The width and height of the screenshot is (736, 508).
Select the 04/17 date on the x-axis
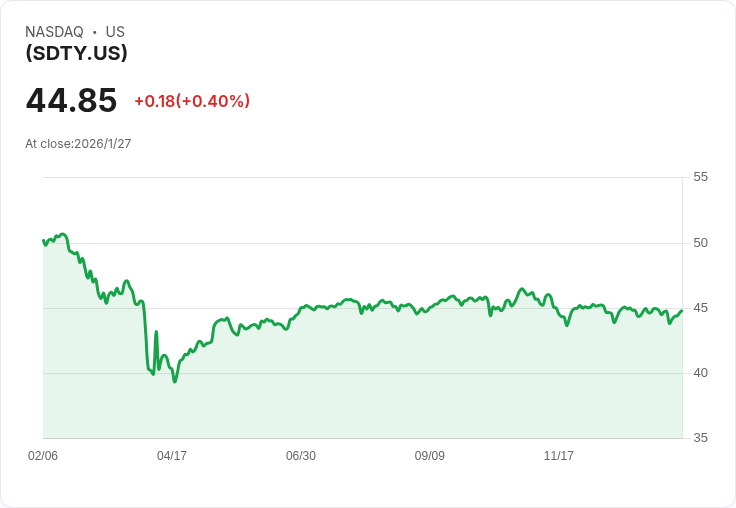pyautogui.click(x=172, y=455)
